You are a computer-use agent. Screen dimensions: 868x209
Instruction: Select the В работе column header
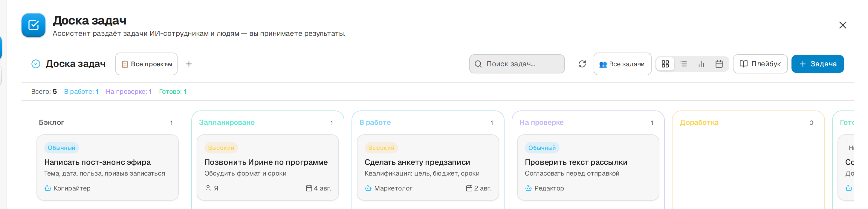coord(375,122)
